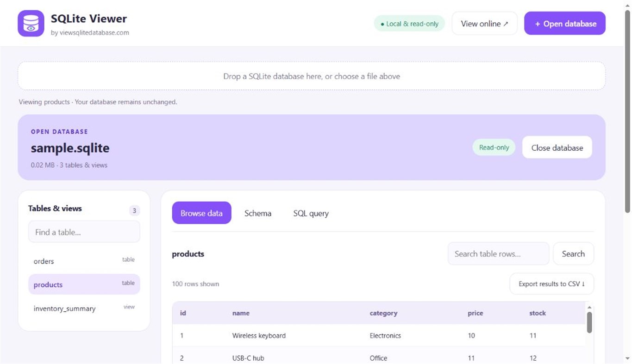This screenshot has width=632, height=364.
Task: Click the Electronics category cell
Action: pyautogui.click(x=385, y=335)
